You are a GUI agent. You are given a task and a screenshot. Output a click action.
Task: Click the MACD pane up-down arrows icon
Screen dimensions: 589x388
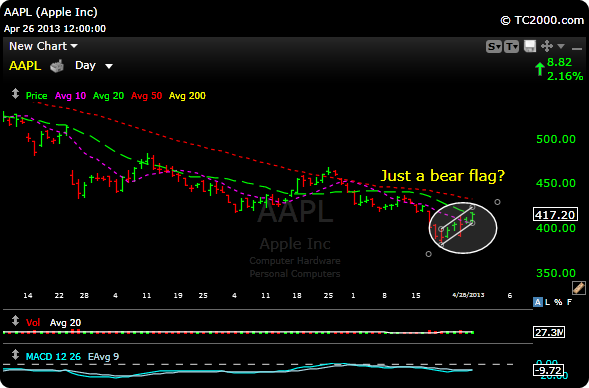coord(15,355)
